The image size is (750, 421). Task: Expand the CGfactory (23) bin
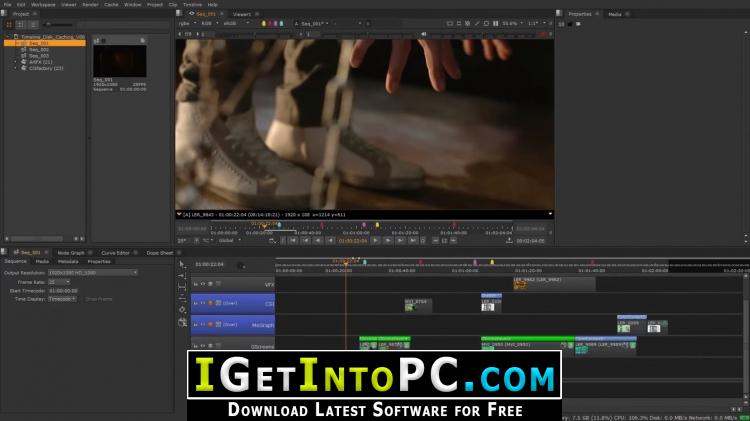tap(15, 68)
